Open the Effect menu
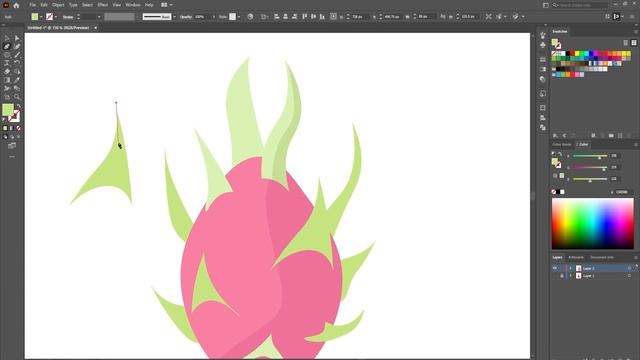 [102, 5]
